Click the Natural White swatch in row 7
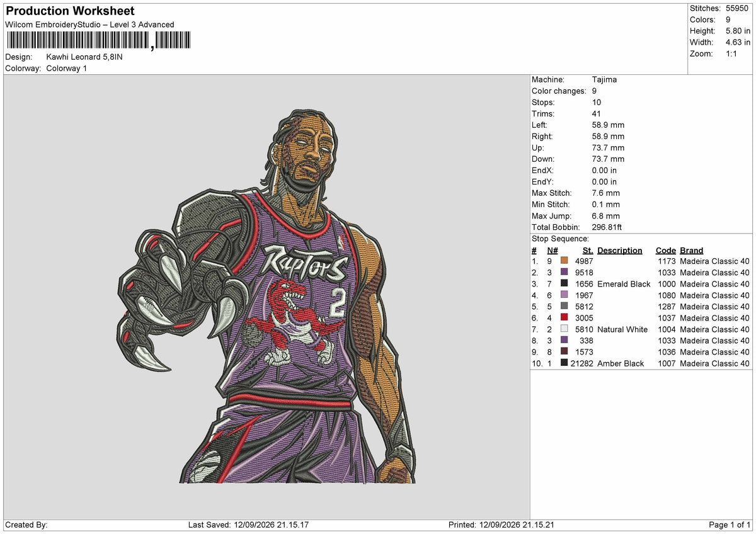Viewport: 756px width, 534px height. (x=564, y=329)
